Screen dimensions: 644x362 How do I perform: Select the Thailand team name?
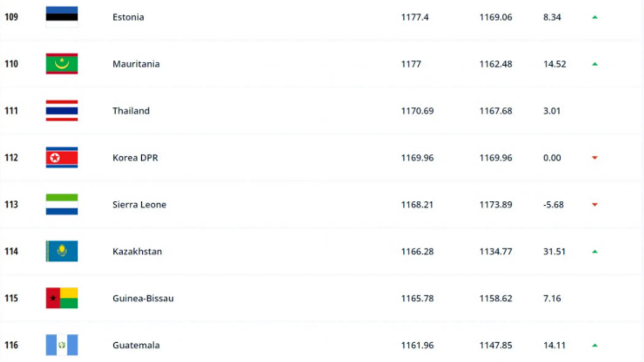pyautogui.click(x=131, y=111)
